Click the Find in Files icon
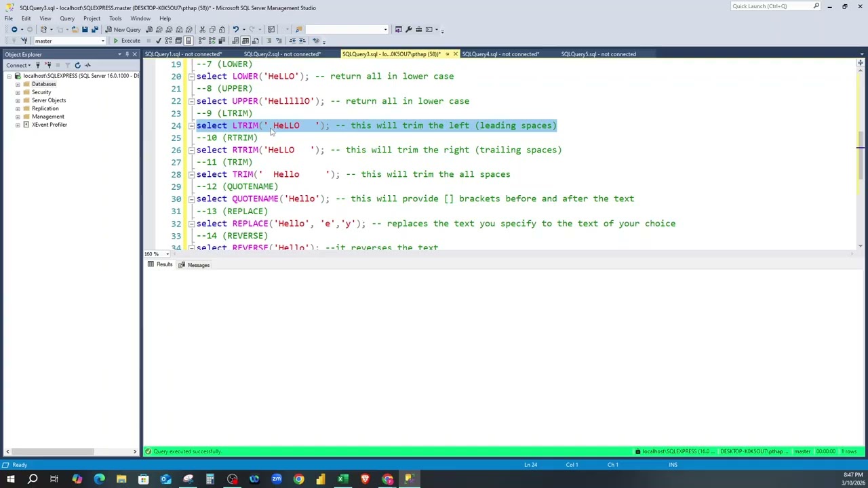The width and height of the screenshot is (868, 488). coord(298,29)
